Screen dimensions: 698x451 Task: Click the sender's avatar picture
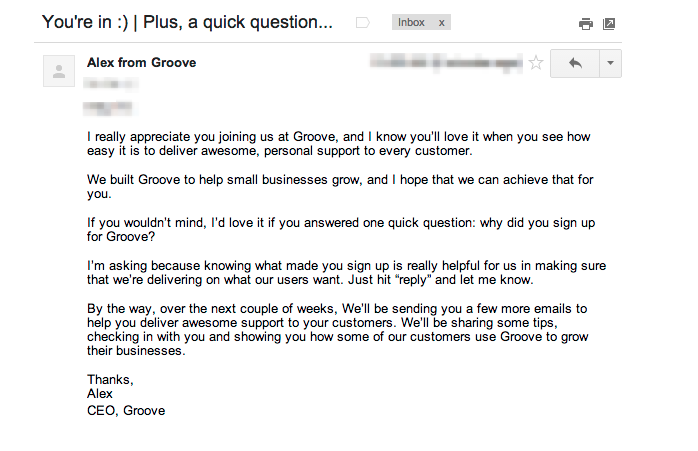[x=58, y=71]
